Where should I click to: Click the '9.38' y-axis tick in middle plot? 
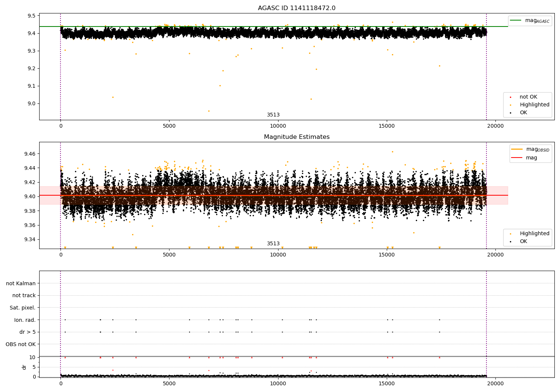(x=30, y=211)
